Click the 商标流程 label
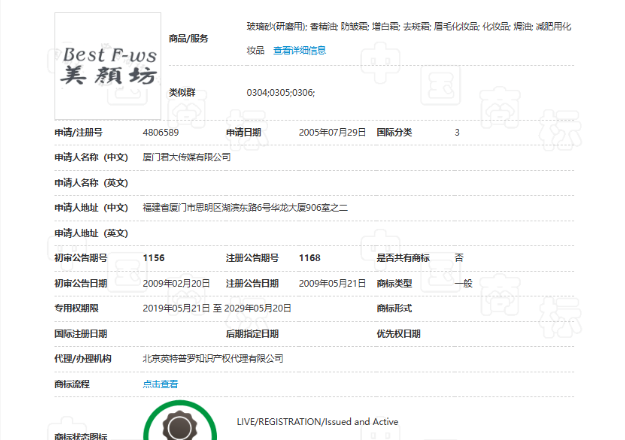The width and height of the screenshot is (625, 440). (x=72, y=384)
